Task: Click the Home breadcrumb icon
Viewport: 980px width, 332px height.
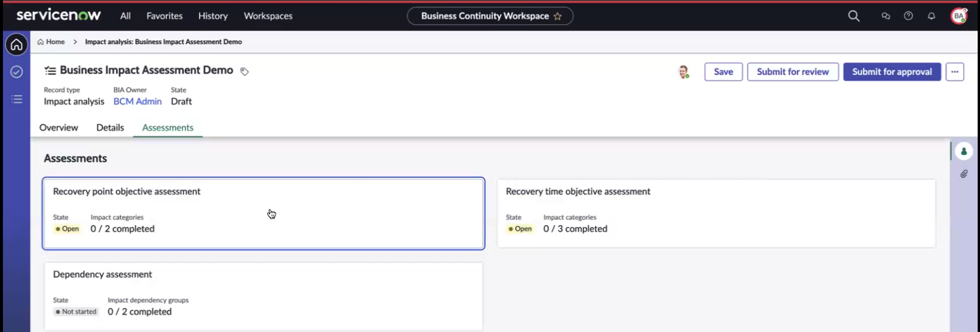Action: [40, 41]
